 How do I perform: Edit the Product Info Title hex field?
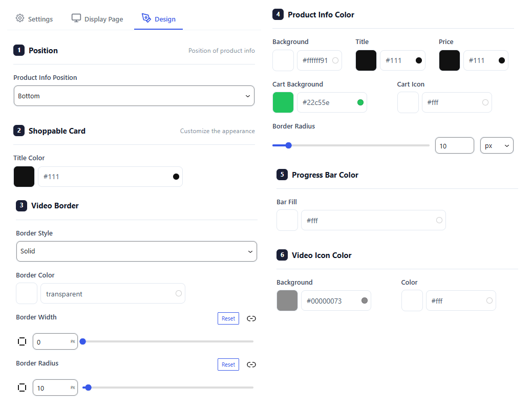point(402,60)
